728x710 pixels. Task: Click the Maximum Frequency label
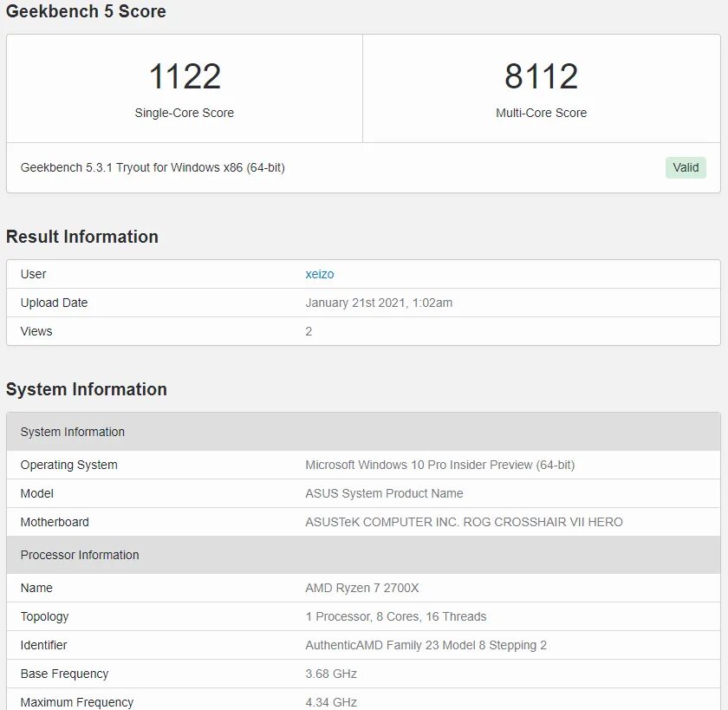pos(76,702)
